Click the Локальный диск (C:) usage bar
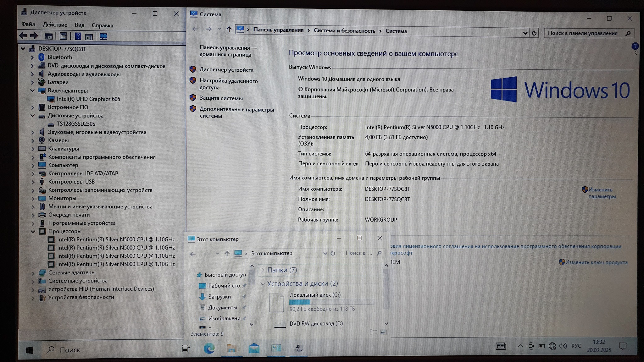 tap(331, 302)
